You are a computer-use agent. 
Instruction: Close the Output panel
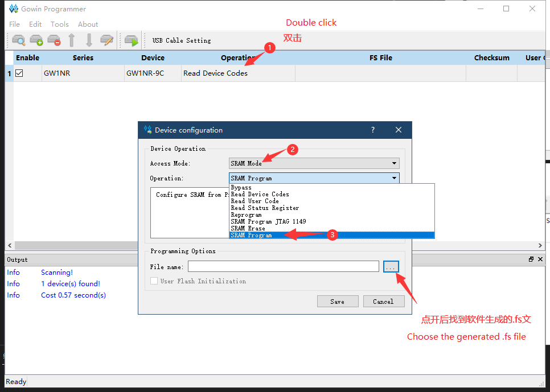pyautogui.click(x=540, y=259)
